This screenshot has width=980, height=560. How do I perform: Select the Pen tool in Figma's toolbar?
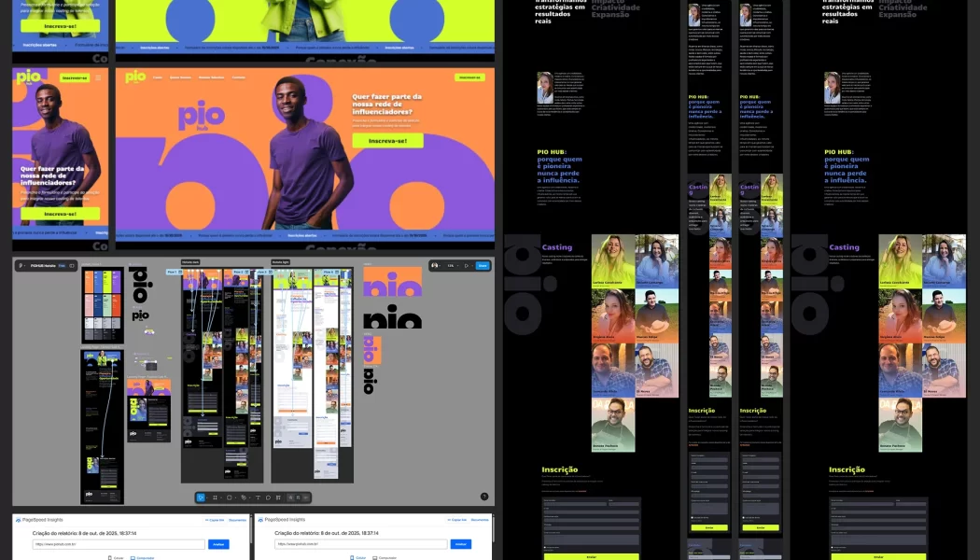click(x=244, y=497)
